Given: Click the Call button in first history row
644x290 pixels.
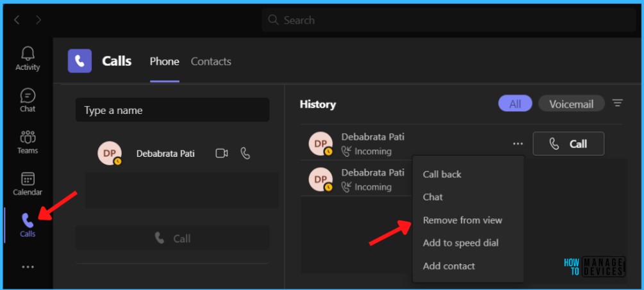Looking at the screenshot, I should pos(568,143).
